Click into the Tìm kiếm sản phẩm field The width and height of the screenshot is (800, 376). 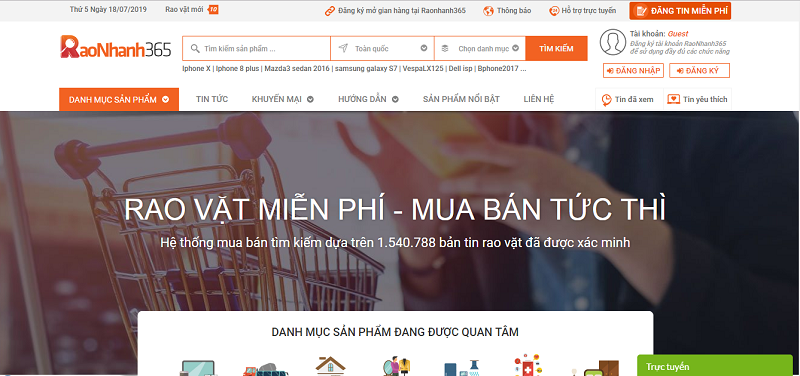[x=257, y=48]
